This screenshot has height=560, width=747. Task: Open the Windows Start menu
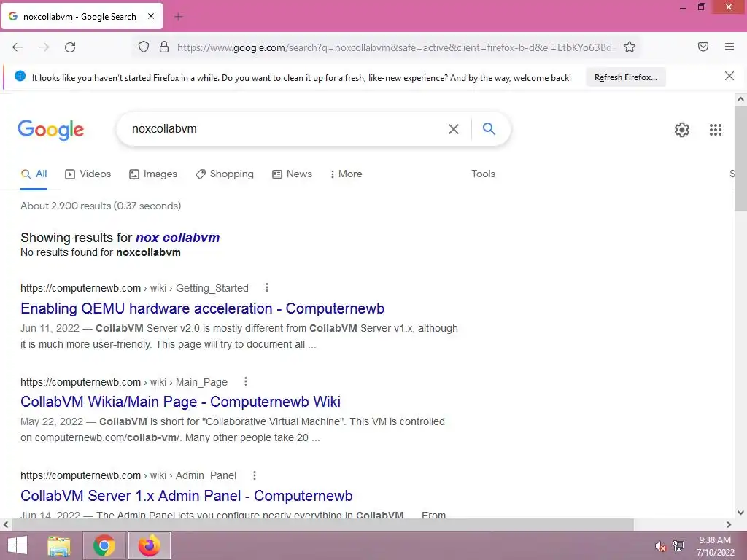(18, 545)
